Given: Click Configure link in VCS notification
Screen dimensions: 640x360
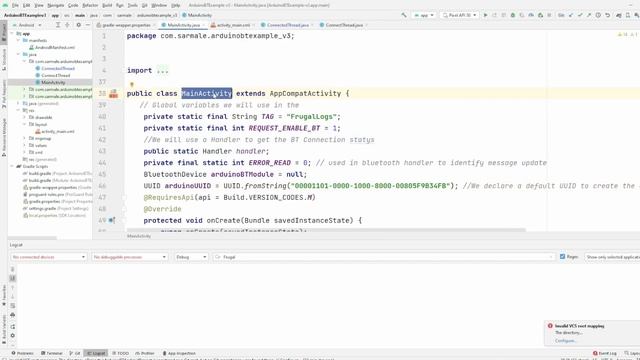Looking at the screenshot, I should click(565, 340).
